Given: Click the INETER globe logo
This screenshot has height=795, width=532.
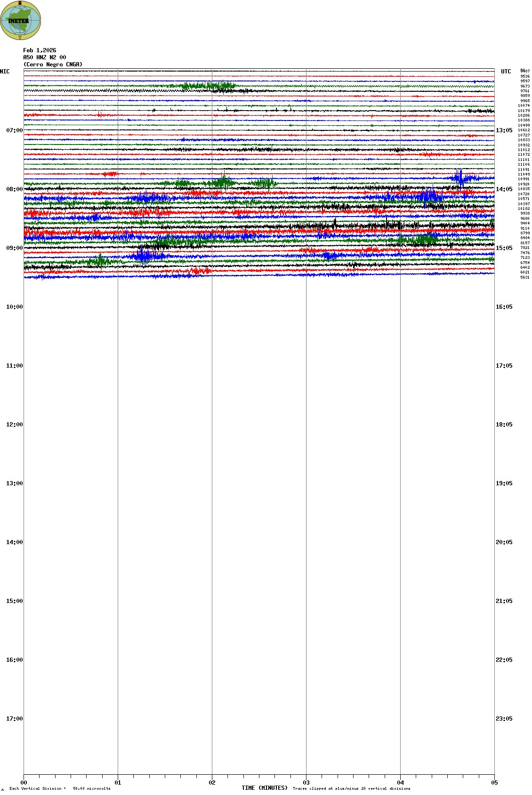Looking at the screenshot, I should click(x=21, y=20).
